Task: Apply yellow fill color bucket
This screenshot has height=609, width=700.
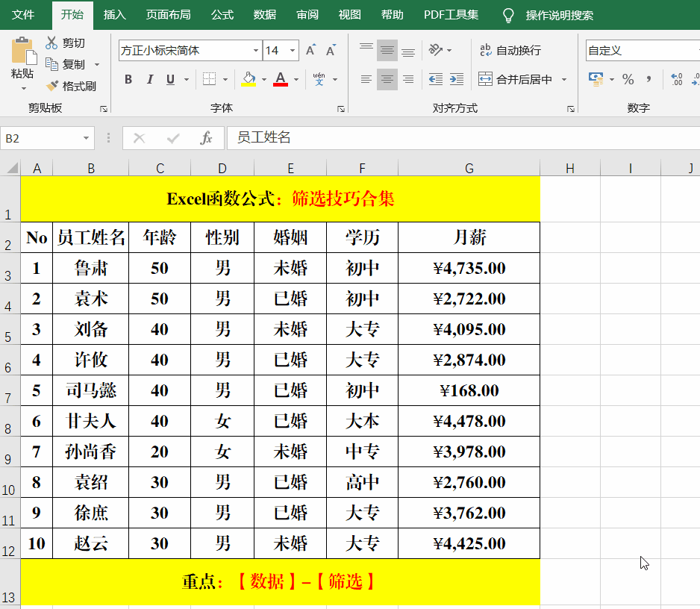Action: click(x=249, y=79)
